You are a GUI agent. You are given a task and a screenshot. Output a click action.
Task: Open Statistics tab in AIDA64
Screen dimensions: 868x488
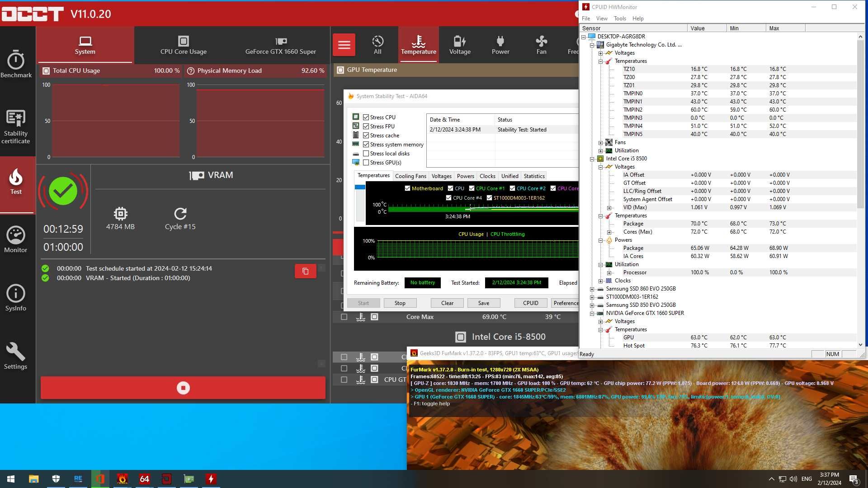(x=534, y=176)
